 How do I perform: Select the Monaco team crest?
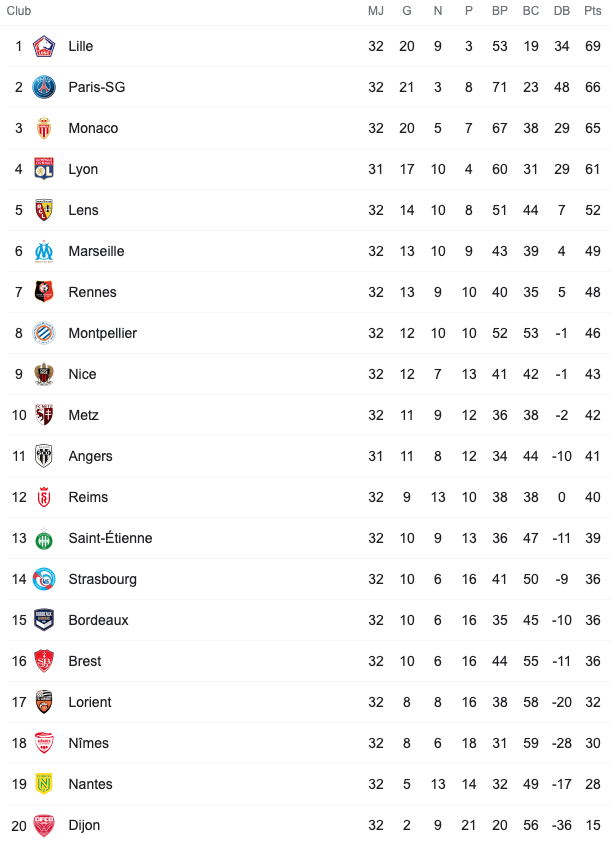(x=44, y=128)
